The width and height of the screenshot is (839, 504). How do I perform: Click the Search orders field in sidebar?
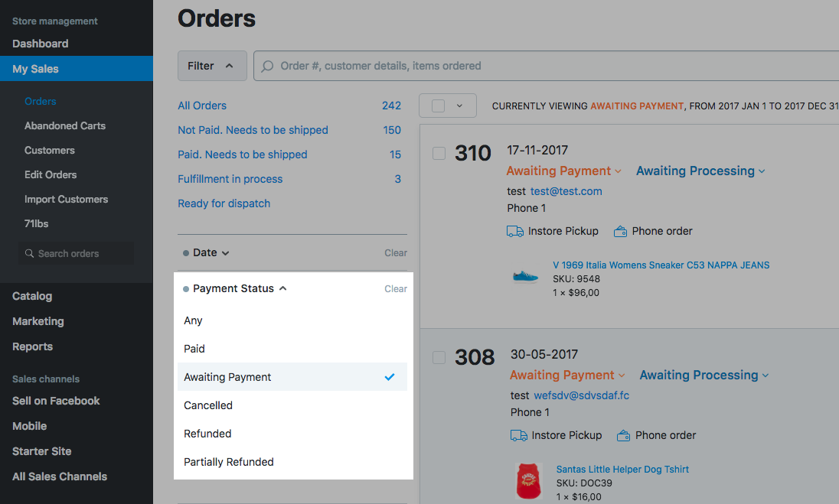(x=77, y=253)
